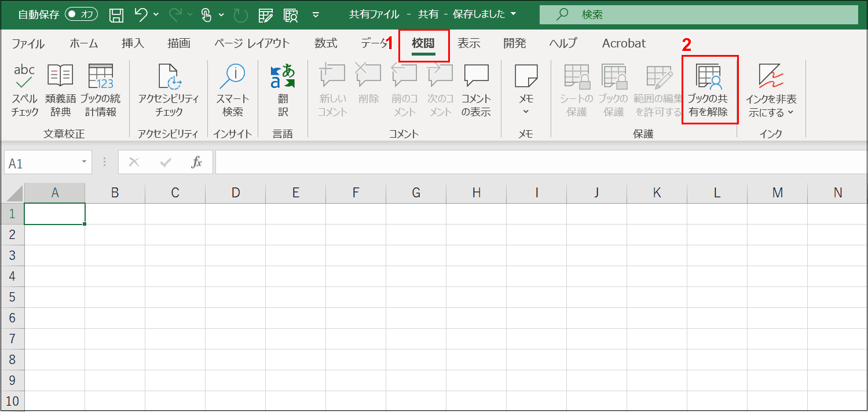Click cell K8
The width and height of the screenshot is (868, 412).
[657, 359]
